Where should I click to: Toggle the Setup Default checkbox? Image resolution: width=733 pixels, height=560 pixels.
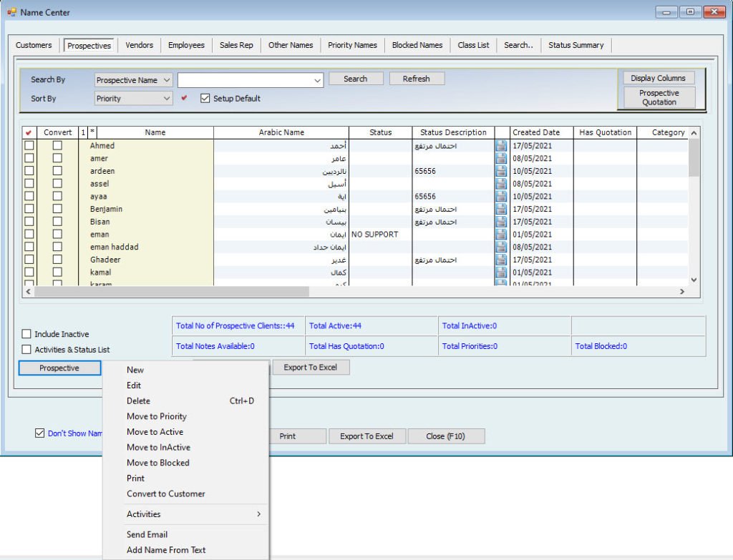tap(205, 99)
